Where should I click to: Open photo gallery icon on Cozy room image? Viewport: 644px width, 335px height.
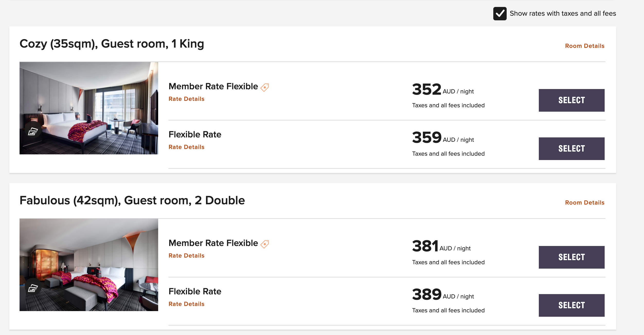click(33, 131)
